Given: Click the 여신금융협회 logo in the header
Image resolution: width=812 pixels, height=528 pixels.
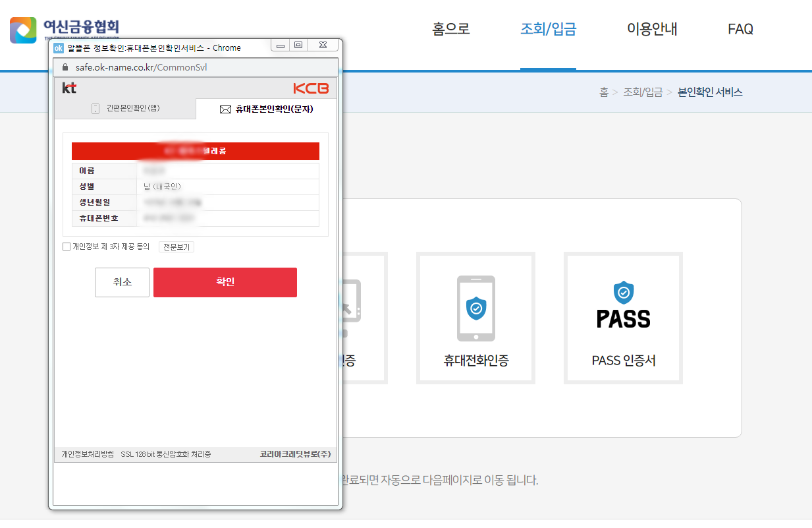Looking at the screenshot, I should click(65, 29).
